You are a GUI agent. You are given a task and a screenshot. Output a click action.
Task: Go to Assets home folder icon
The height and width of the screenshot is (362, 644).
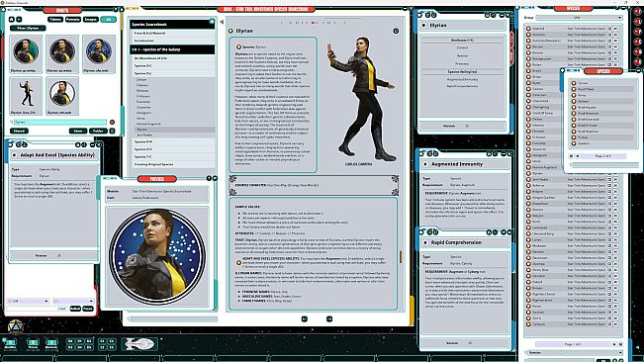pos(12,20)
